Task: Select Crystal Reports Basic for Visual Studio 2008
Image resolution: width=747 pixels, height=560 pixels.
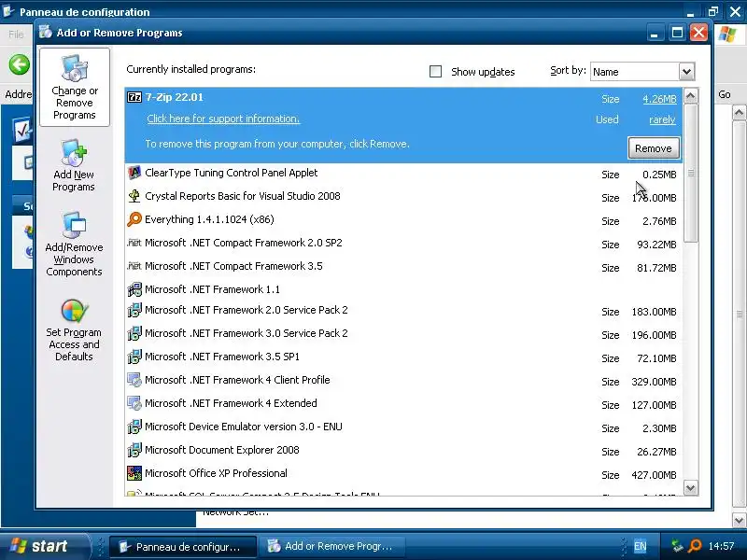Action: click(243, 196)
